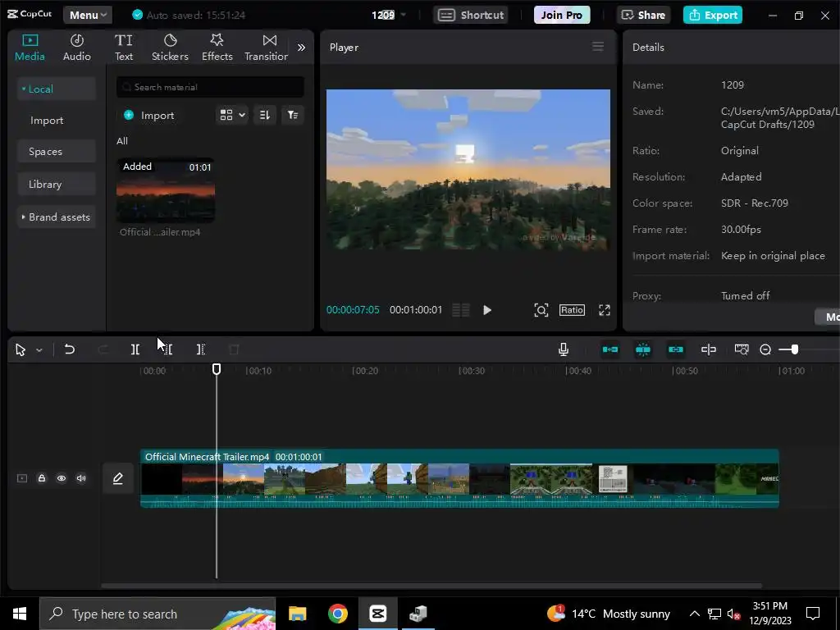Launch Google Chrome from taskbar
Image resolution: width=840 pixels, height=630 pixels.
(337, 614)
